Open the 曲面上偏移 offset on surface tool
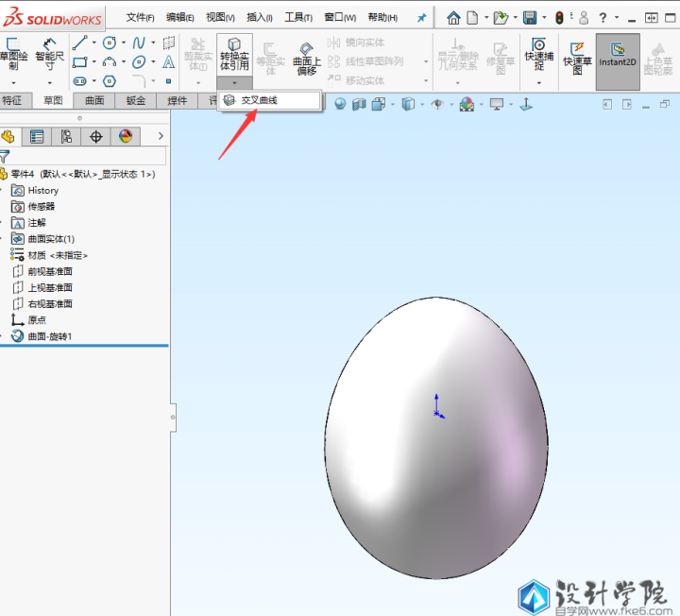Image resolution: width=680 pixels, height=616 pixels. pos(305,59)
